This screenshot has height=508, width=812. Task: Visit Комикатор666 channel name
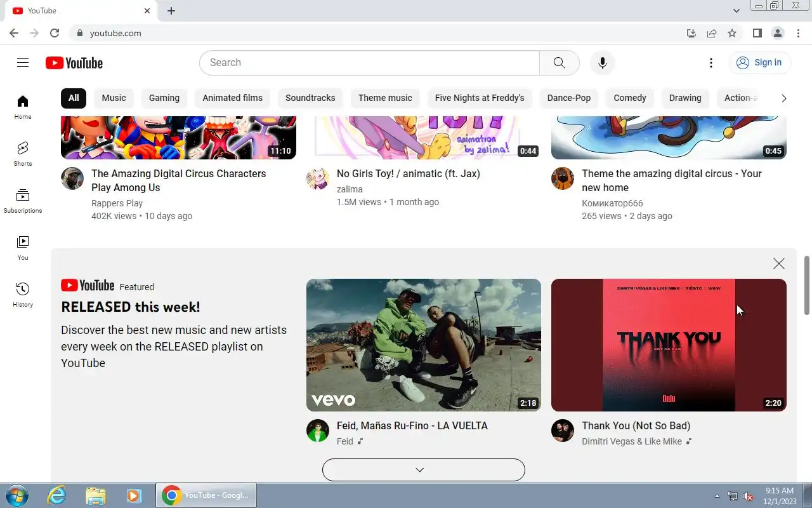click(x=612, y=203)
